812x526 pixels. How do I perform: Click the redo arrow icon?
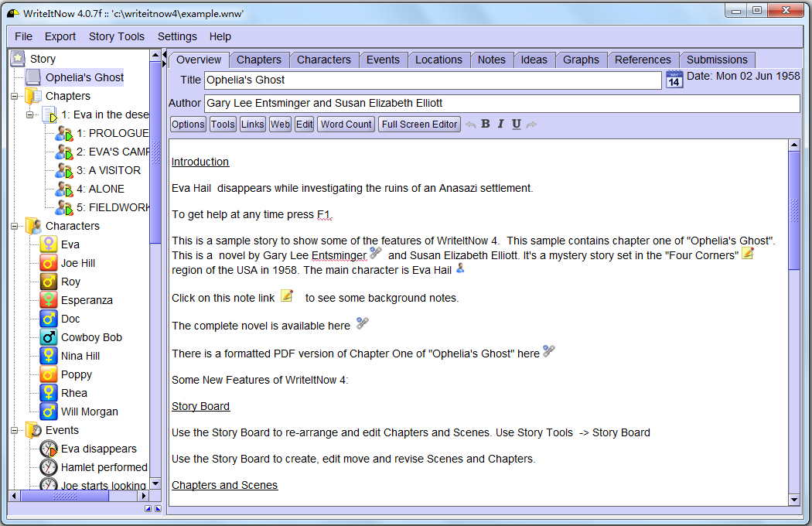tap(532, 125)
